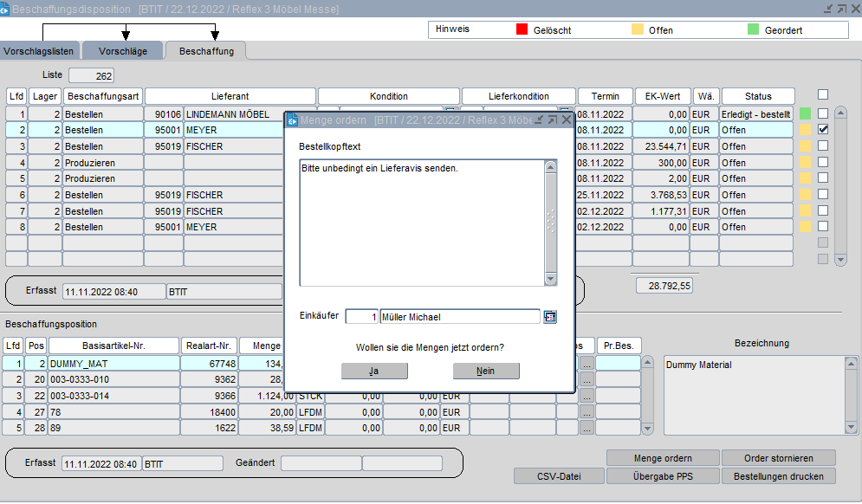
Task: Click ellipsis button in the 003-0333-014 row
Action: pyautogui.click(x=588, y=396)
